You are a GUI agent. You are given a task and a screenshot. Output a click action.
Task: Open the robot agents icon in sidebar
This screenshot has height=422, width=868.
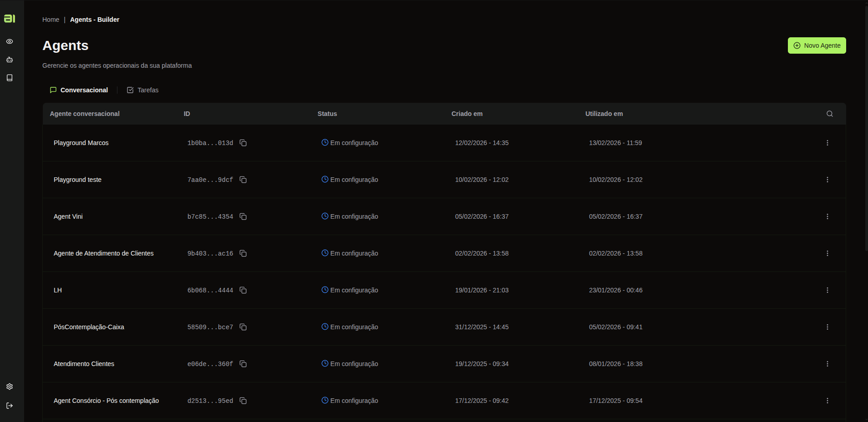point(10,60)
